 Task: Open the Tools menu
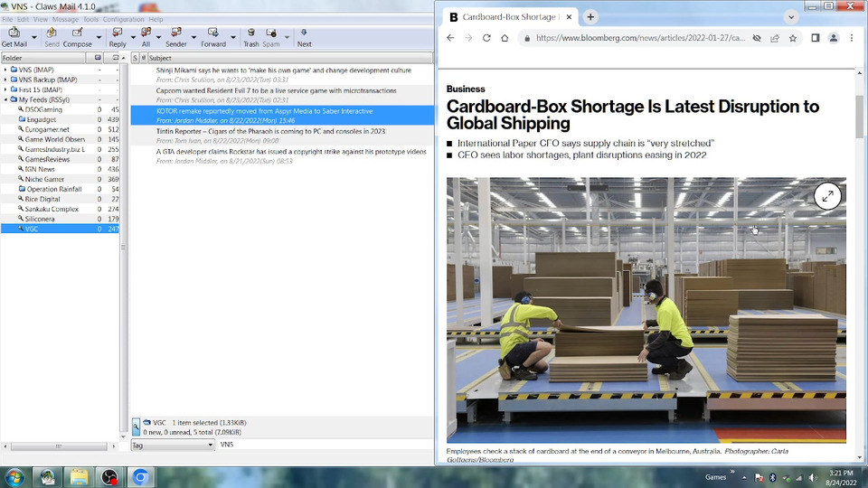(x=90, y=19)
